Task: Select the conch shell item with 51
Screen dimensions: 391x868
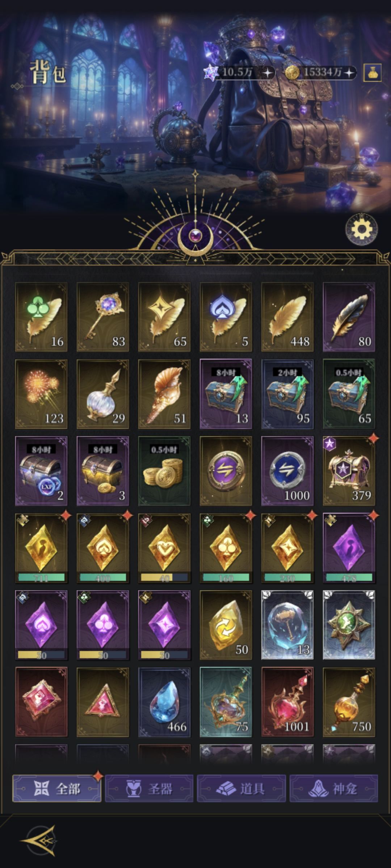Action: (x=164, y=394)
